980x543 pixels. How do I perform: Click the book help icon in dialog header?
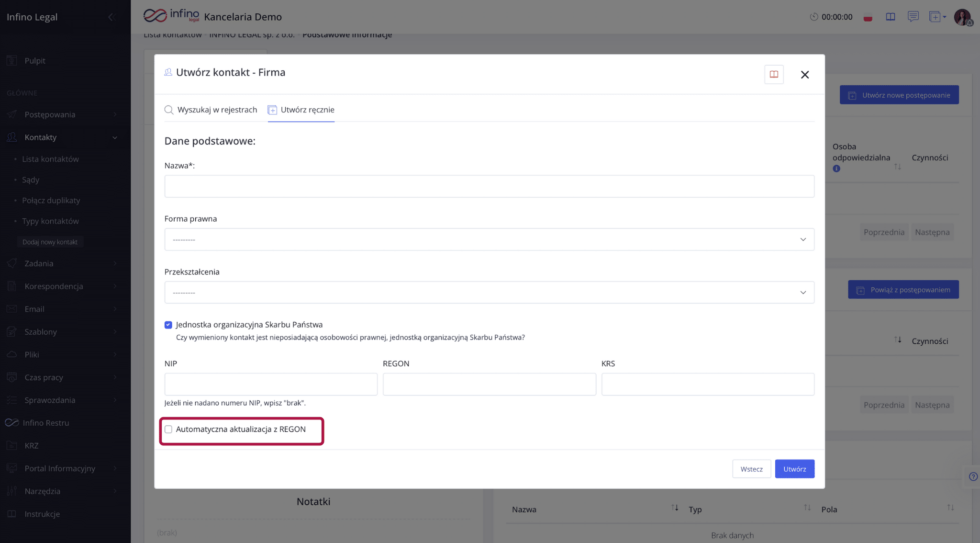774,74
